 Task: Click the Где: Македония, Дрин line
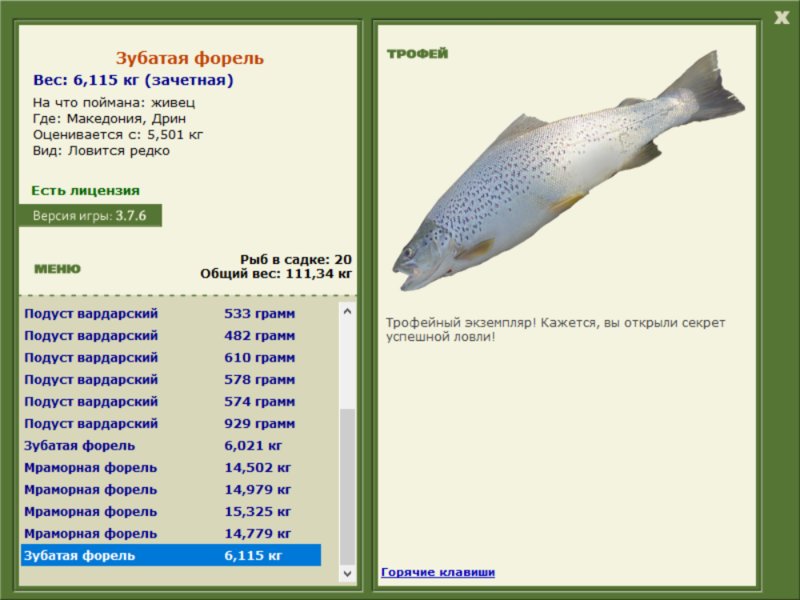pos(109,118)
